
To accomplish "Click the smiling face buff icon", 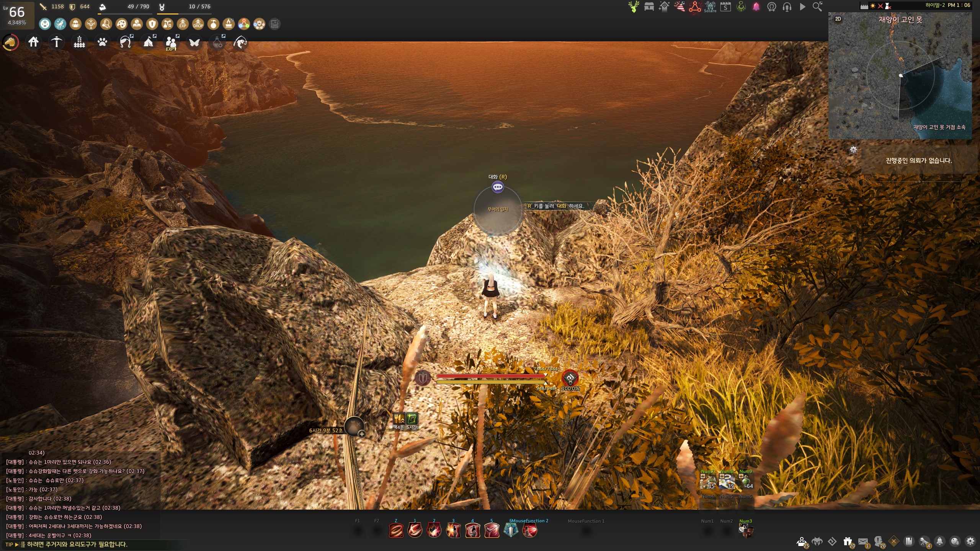I will [45, 24].
